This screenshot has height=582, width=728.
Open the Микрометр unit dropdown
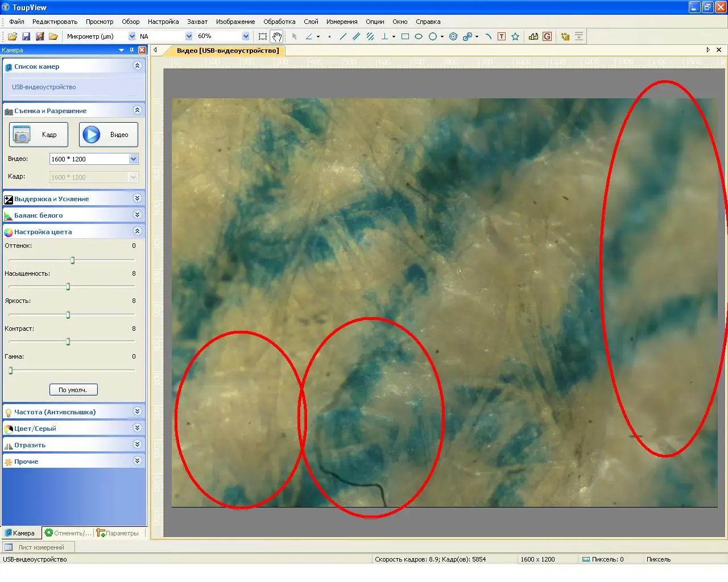[x=132, y=36]
